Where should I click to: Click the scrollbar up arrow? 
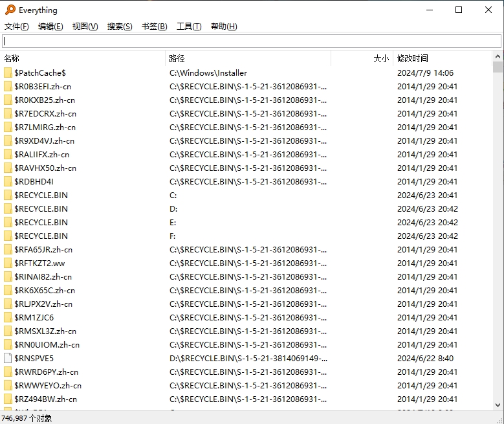pos(498,56)
